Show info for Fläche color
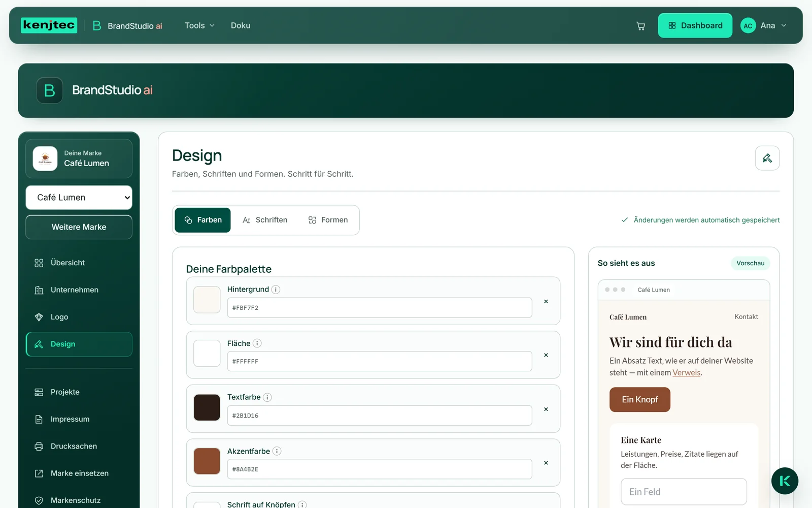The width and height of the screenshot is (812, 508). pyautogui.click(x=257, y=343)
